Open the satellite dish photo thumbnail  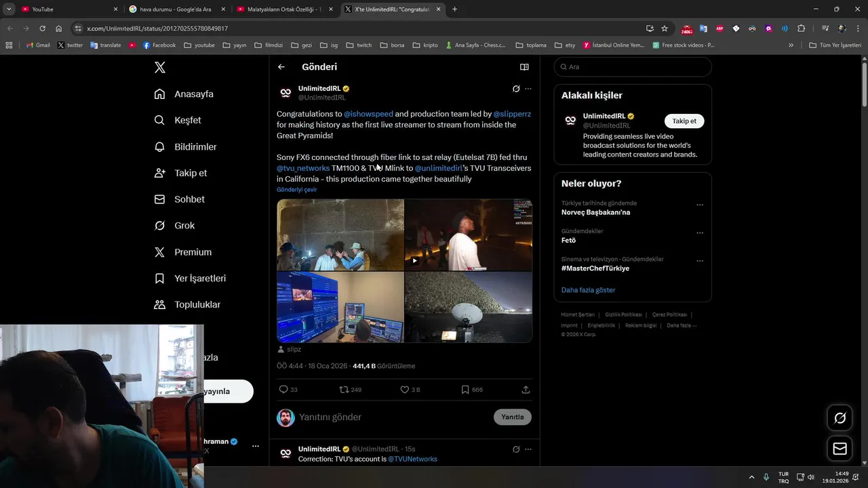click(x=469, y=307)
